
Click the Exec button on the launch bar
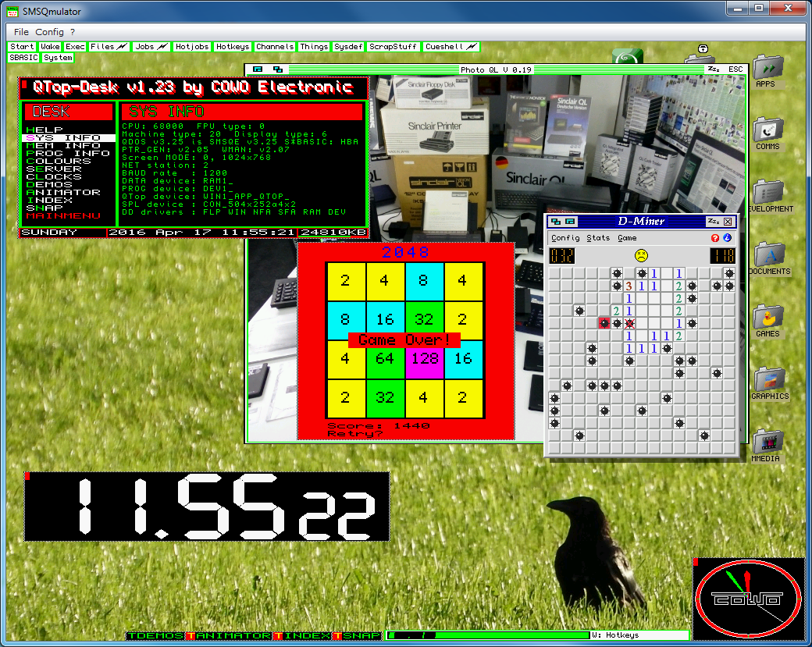tap(75, 47)
